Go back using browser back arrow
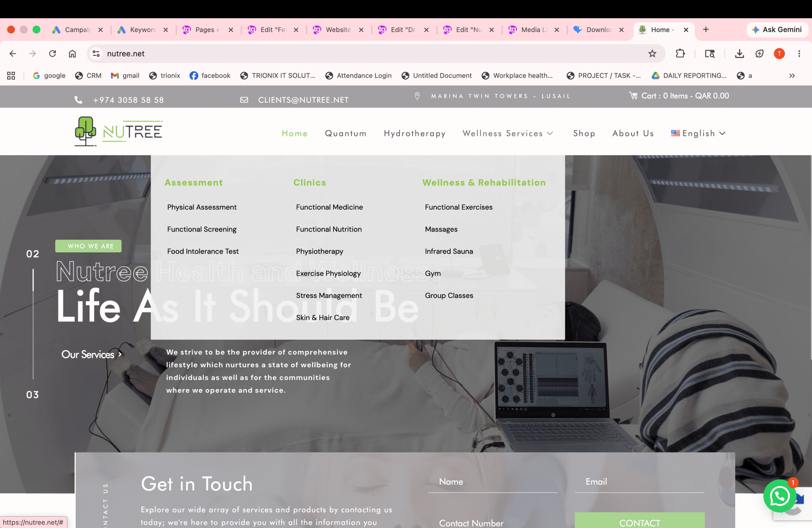The width and height of the screenshot is (812, 528). pos(13,54)
